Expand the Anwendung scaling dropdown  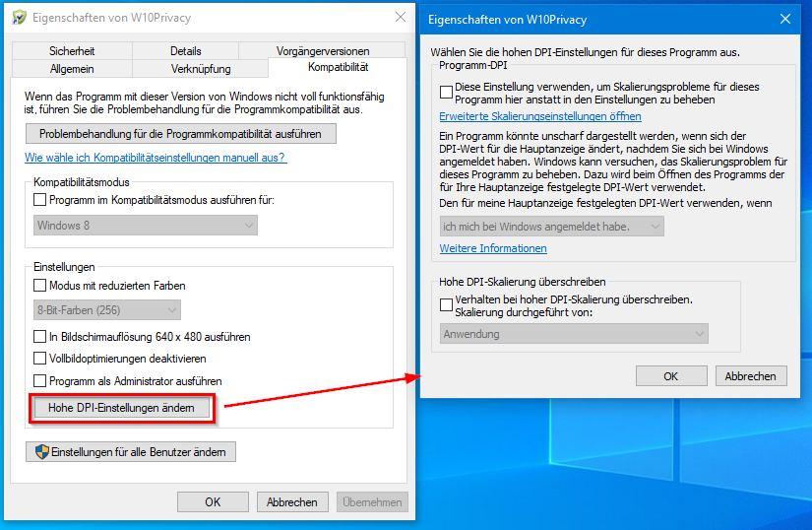[x=574, y=334]
